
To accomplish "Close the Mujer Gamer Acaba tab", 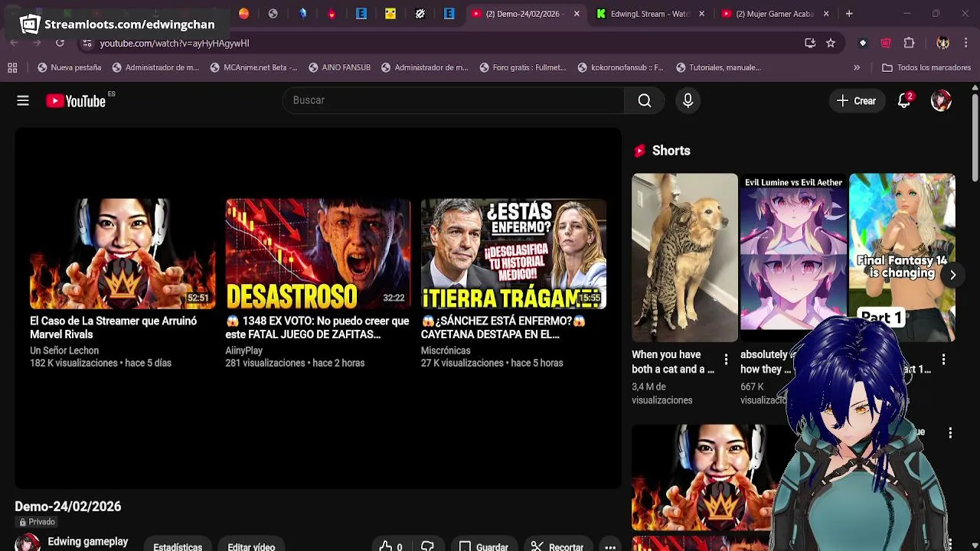I will coord(826,14).
